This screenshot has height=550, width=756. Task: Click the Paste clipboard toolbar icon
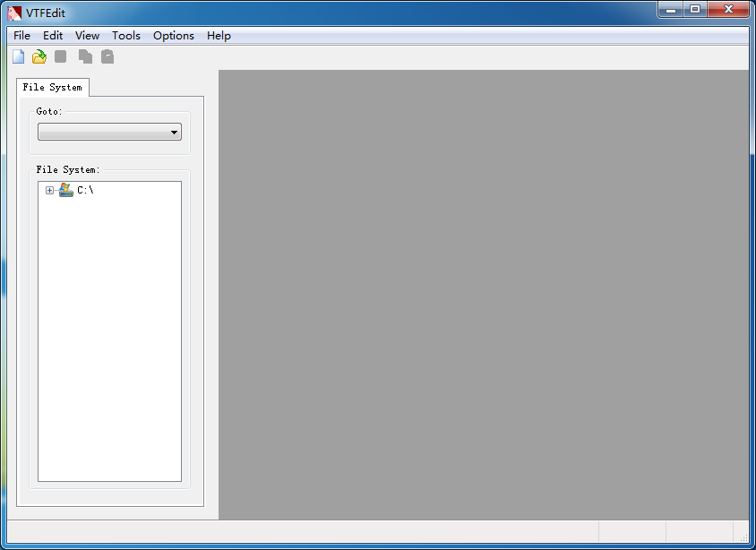pyautogui.click(x=107, y=57)
